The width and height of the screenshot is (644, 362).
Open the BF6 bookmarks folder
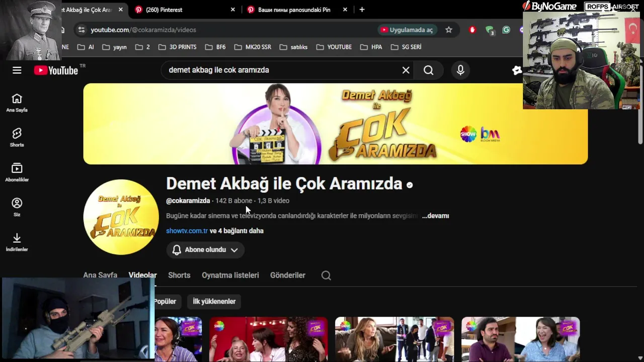click(x=215, y=47)
